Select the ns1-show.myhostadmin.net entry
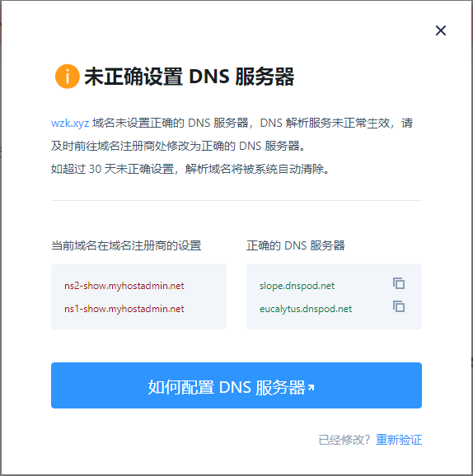This screenshot has height=476, width=473. point(124,309)
